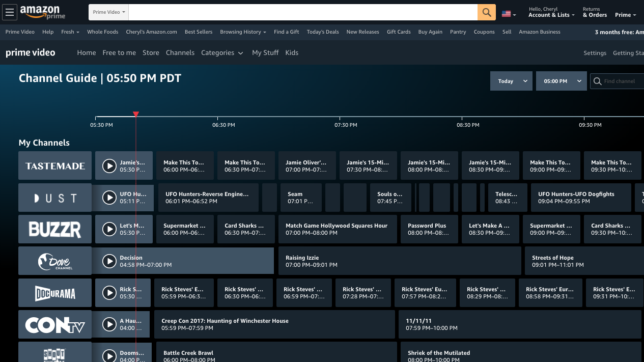Click the red current-time timeline marker
The height and width of the screenshot is (362, 644).
coord(136,115)
